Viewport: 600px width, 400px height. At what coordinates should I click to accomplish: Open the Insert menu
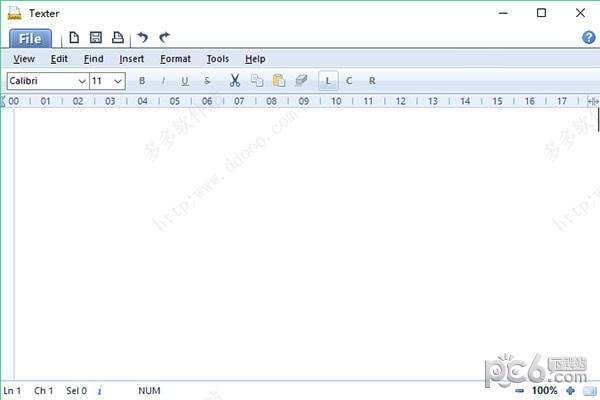pos(132,59)
